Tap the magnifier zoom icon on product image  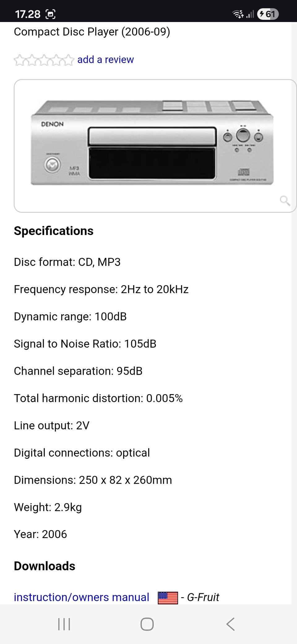tap(285, 201)
